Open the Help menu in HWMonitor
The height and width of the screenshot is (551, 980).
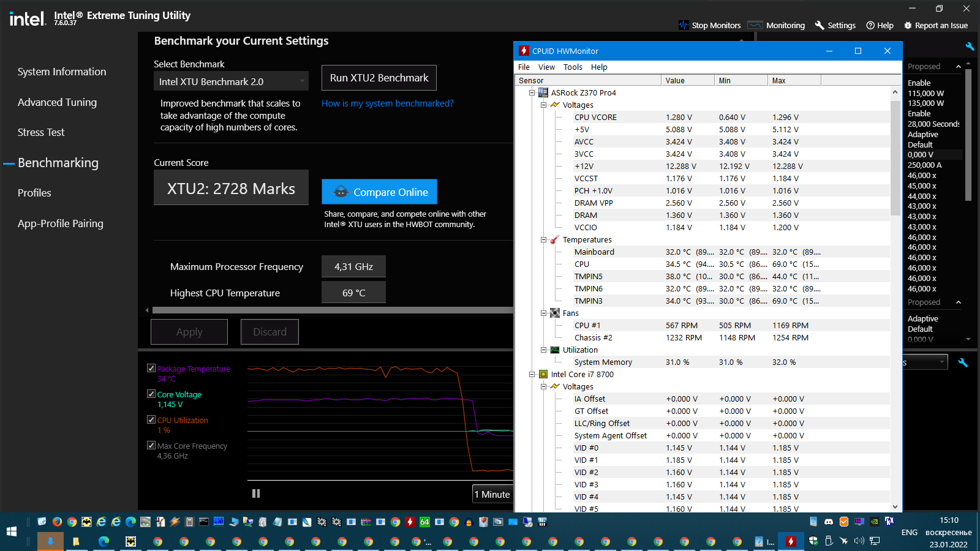[599, 67]
